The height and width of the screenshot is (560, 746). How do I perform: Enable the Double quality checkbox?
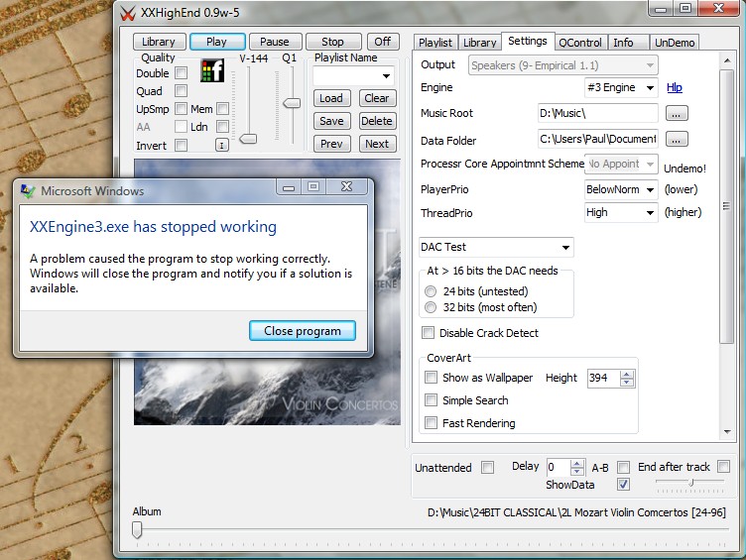[x=181, y=72]
